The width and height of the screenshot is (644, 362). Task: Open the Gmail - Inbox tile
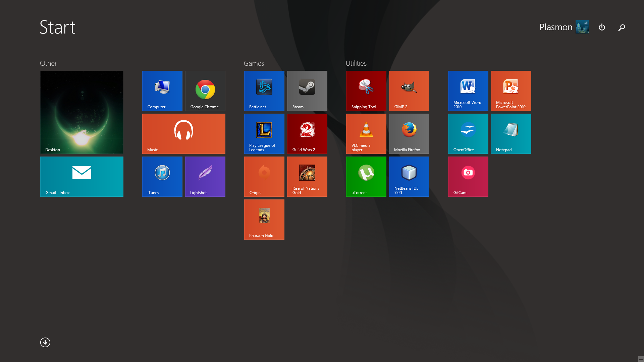pos(82,177)
